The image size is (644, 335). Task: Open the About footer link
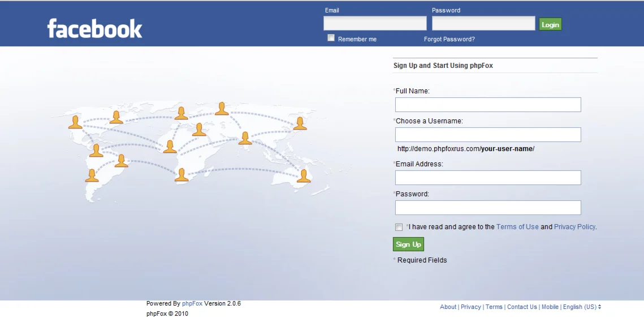pos(448,307)
